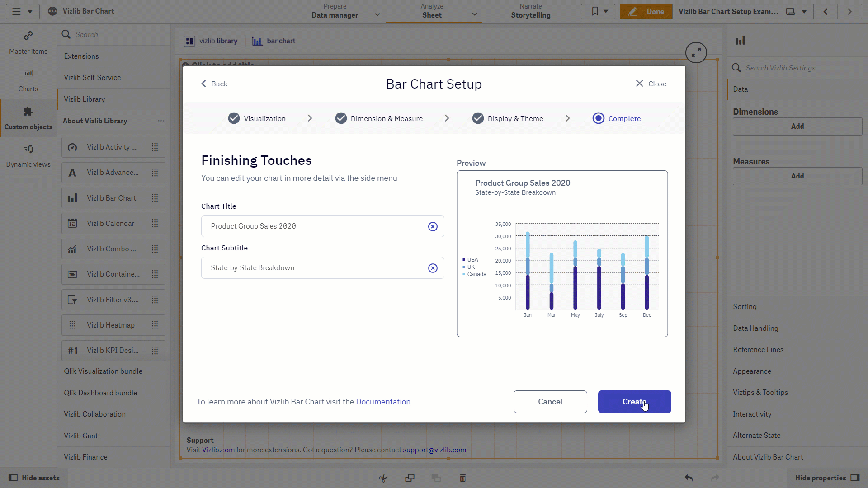
Task: Click the undo arrow
Action: pyautogui.click(x=689, y=478)
